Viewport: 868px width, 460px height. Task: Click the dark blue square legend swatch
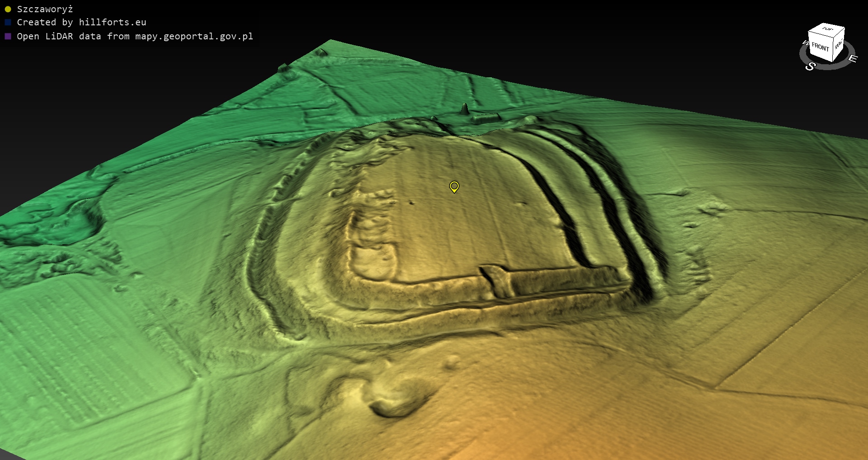coord(8,22)
